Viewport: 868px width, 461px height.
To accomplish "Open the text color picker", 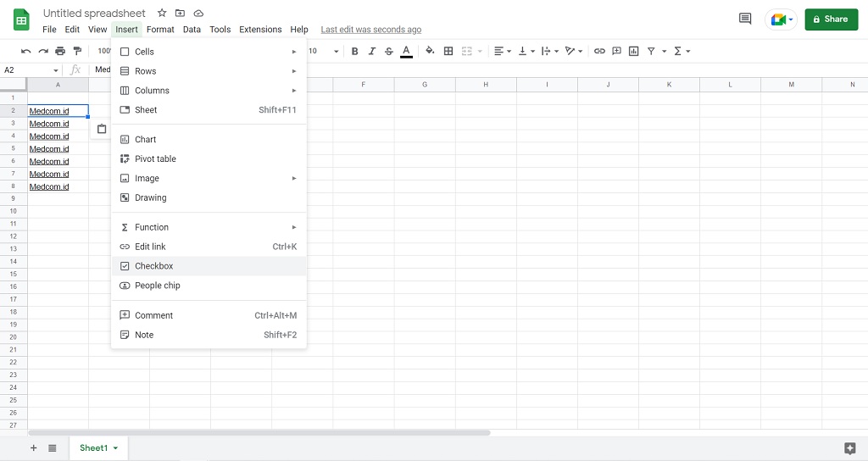I will [x=406, y=51].
